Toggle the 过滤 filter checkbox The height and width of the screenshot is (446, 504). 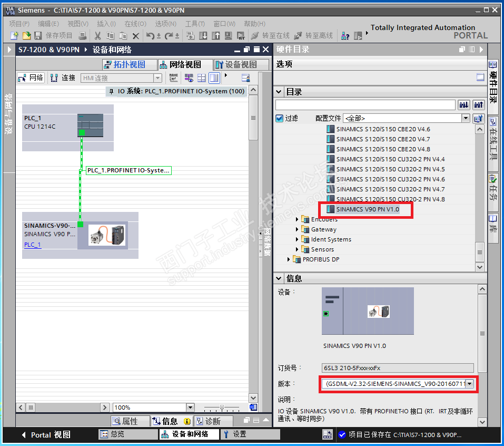(279, 119)
